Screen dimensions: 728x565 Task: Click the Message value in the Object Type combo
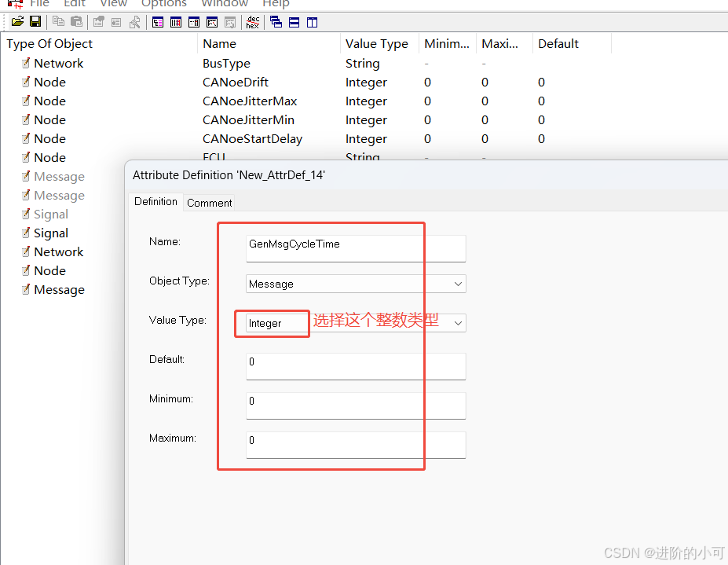tap(271, 284)
